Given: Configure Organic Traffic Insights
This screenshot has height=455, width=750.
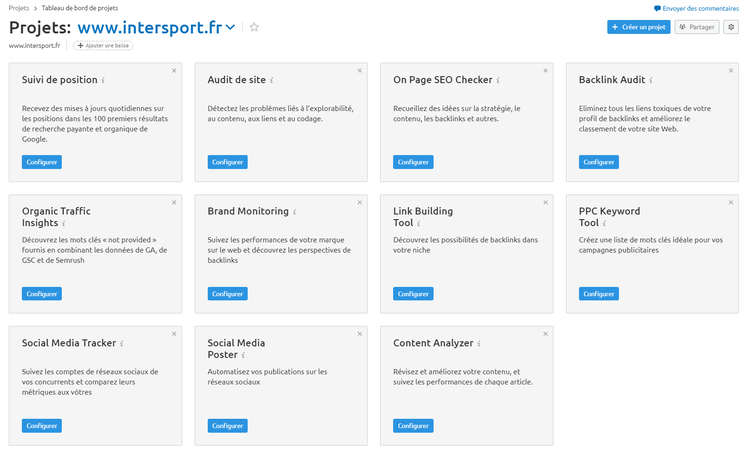Looking at the screenshot, I should (x=42, y=294).
